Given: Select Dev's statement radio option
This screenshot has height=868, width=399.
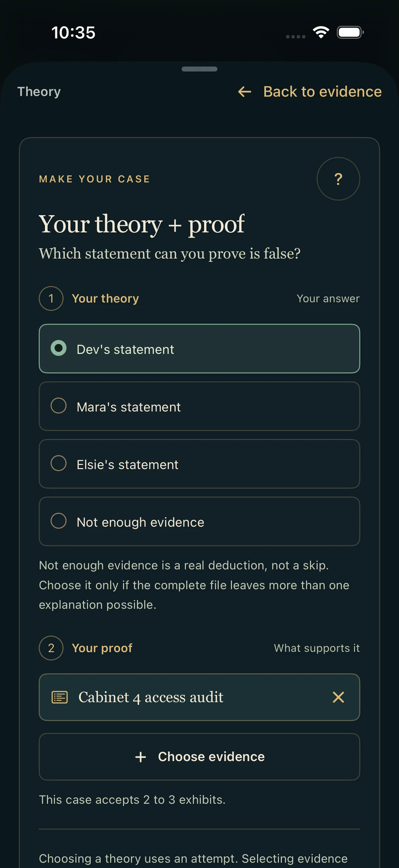Looking at the screenshot, I should 199,349.
